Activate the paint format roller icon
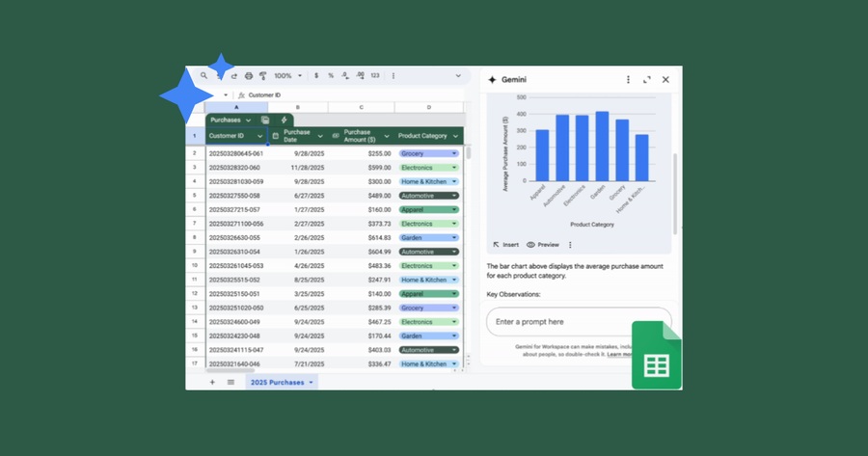 point(263,76)
